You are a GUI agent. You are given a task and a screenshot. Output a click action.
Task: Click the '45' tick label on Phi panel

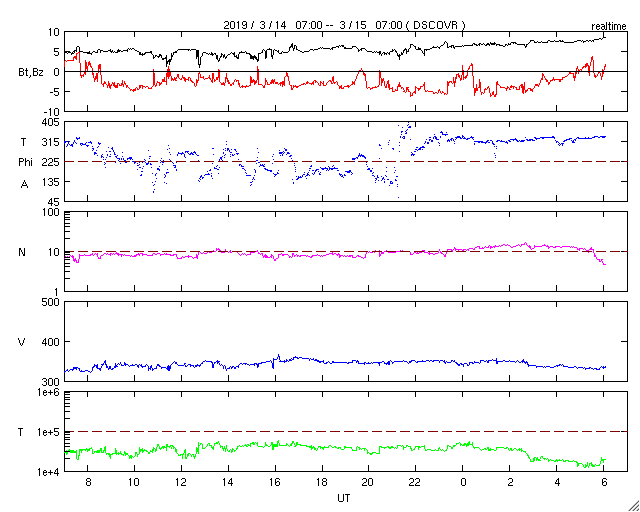tap(54, 202)
